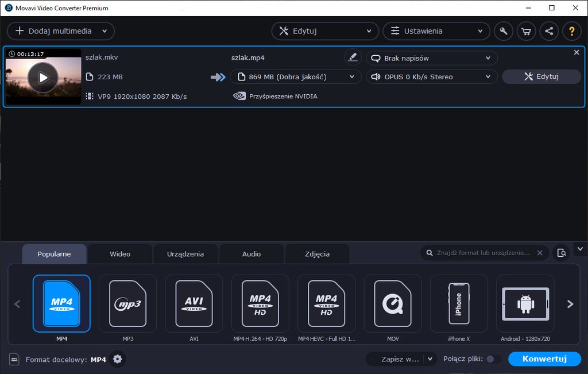Viewport: 588px width, 374px height.
Task: Open the Ustawienia dropdown menu
Action: tap(436, 31)
